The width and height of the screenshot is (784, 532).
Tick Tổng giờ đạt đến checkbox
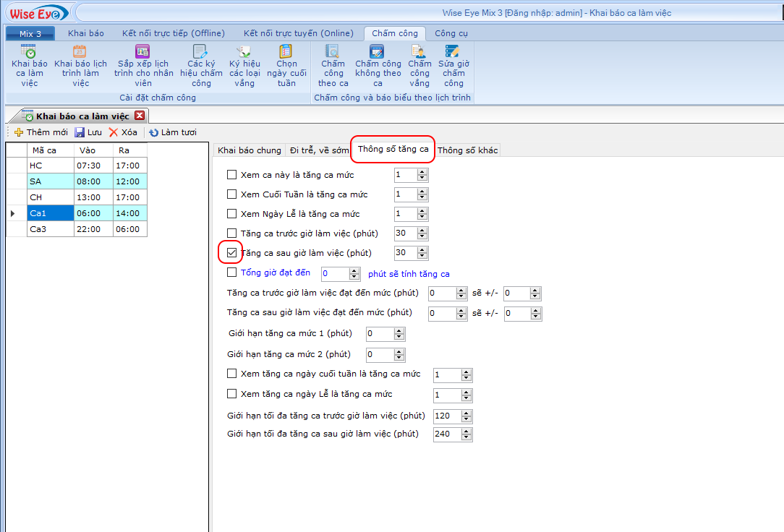[x=232, y=273]
